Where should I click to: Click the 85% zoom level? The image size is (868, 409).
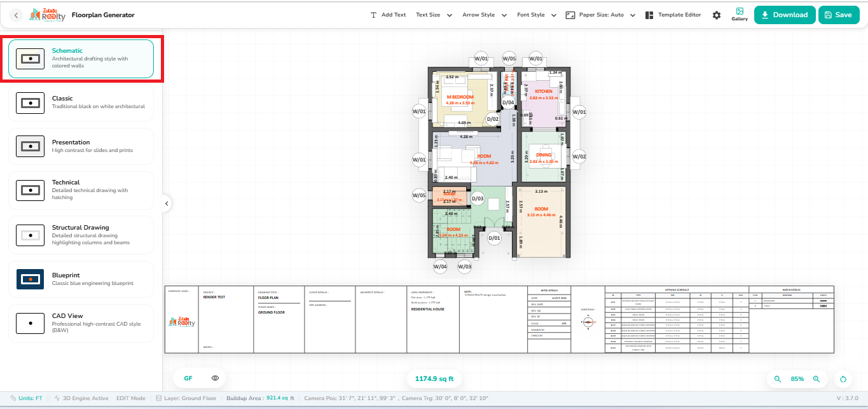(x=797, y=379)
